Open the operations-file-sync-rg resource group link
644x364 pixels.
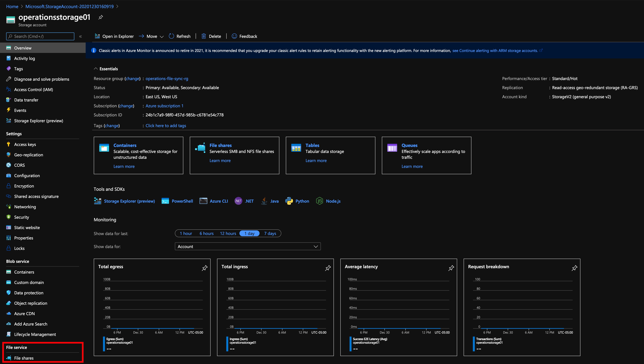167,79
